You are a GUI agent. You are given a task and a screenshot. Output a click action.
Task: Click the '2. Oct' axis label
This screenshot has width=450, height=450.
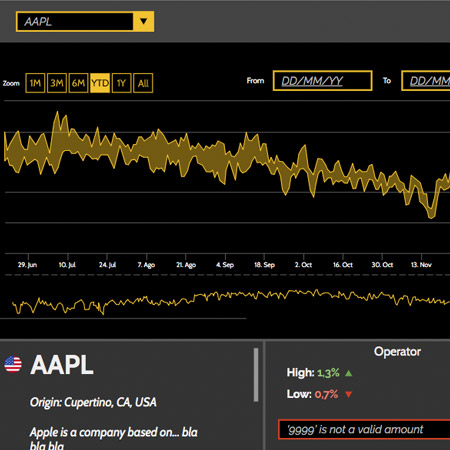pos(303,265)
